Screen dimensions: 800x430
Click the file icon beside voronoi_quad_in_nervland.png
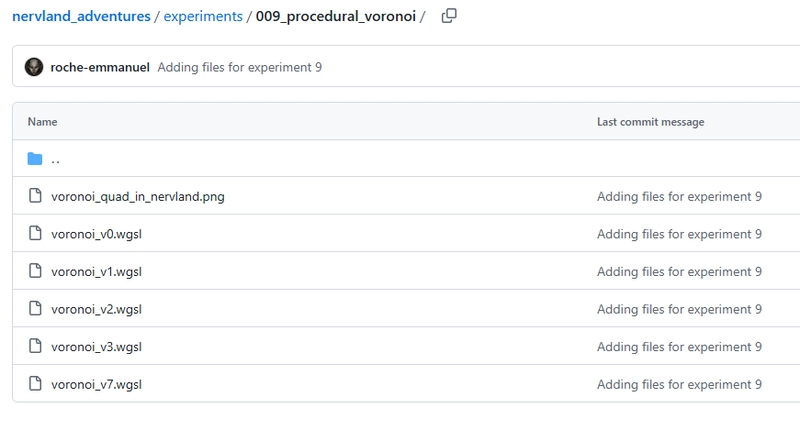pyautogui.click(x=35, y=196)
